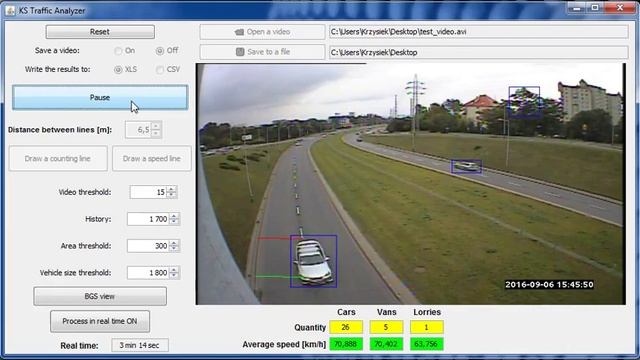The width and height of the screenshot is (640, 360).
Task: Click the Vans quantity value 5
Action: click(386, 327)
